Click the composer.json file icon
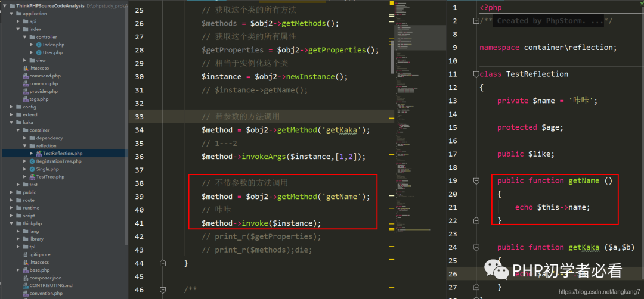Image resolution: width=644 pixels, height=299 pixels. 26,278
